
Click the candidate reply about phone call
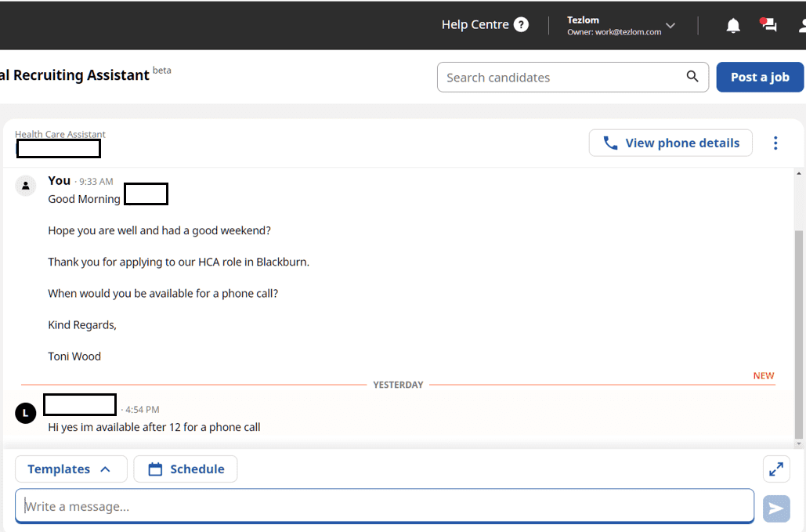click(x=154, y=427)
